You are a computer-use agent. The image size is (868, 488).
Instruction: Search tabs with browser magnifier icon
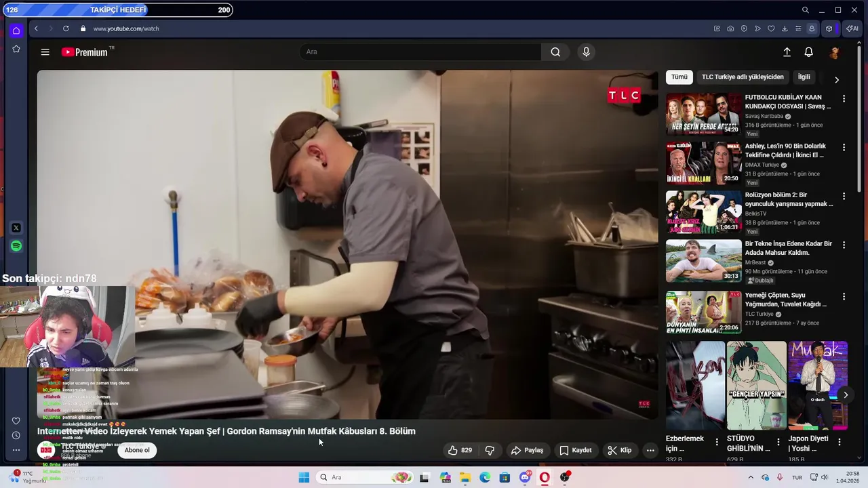click(x=805, y=10)
